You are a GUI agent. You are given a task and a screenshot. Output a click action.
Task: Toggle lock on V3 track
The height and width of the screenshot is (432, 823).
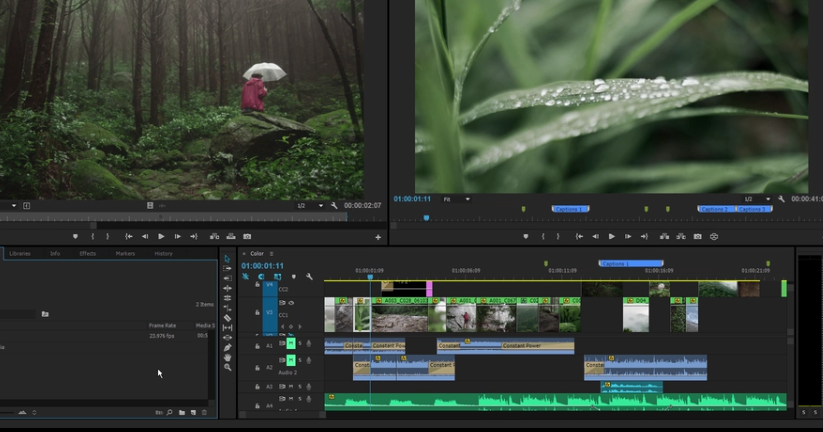click(257, 312)
